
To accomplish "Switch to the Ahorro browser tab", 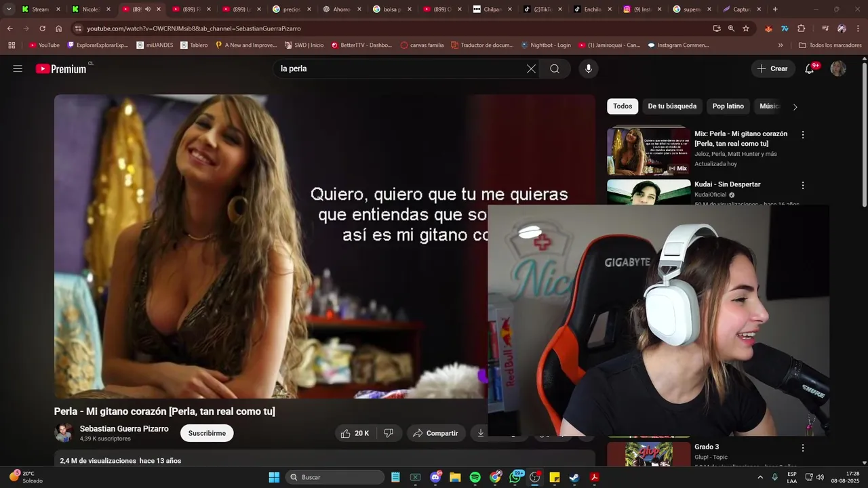I will pyautogui.click(x=343, y=9).
